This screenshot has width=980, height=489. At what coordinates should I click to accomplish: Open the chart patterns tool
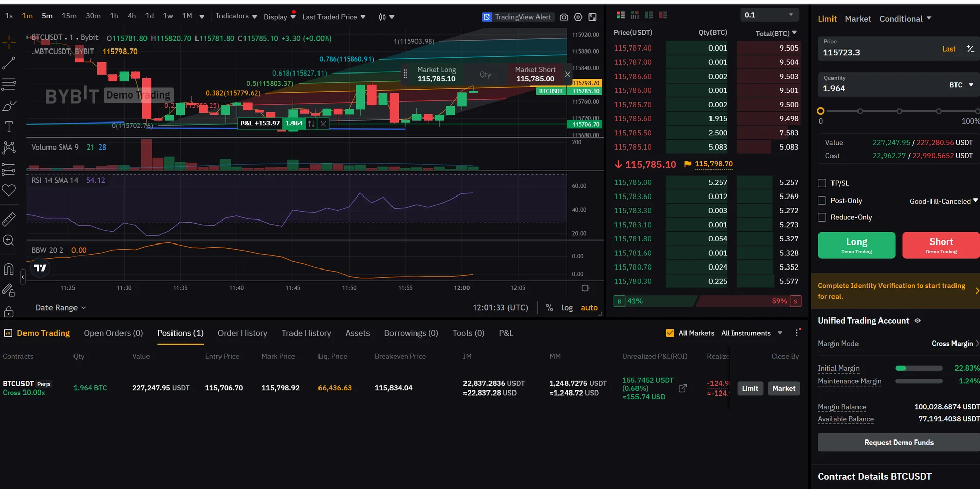[x=9, y=148]
